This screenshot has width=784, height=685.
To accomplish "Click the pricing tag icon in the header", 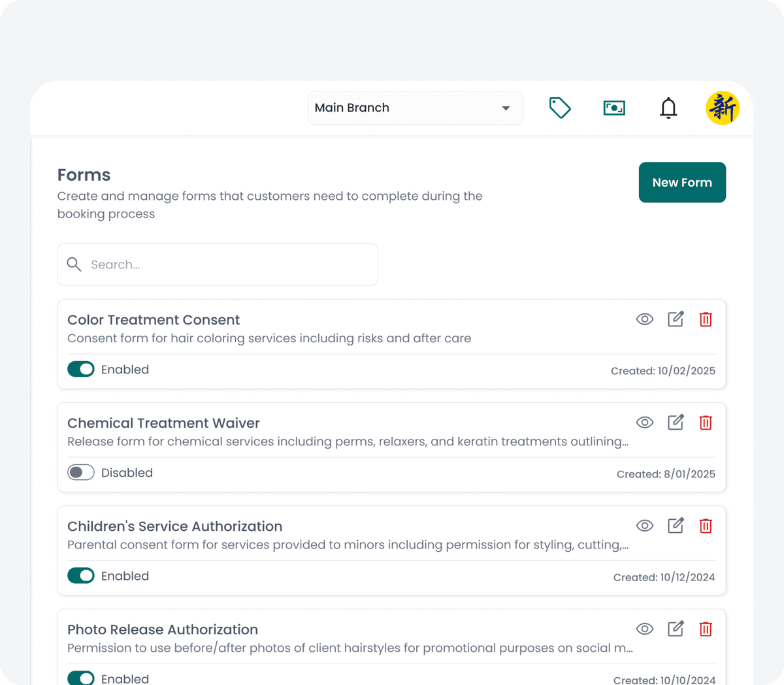I will click(560, 108).
